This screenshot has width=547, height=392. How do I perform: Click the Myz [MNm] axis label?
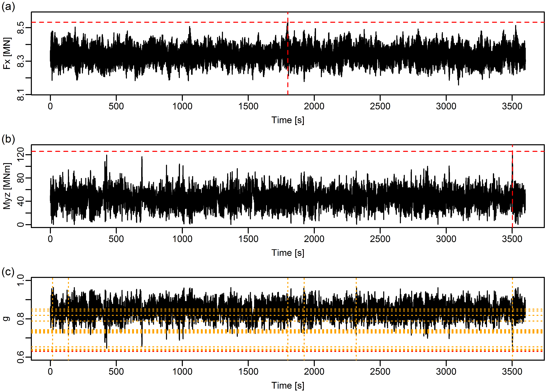pos(7,186)
